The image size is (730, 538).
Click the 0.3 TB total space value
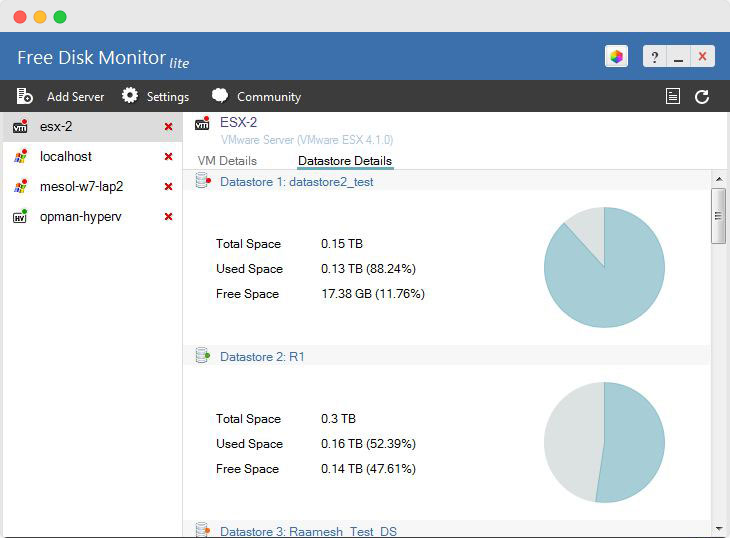click(338, 419)
